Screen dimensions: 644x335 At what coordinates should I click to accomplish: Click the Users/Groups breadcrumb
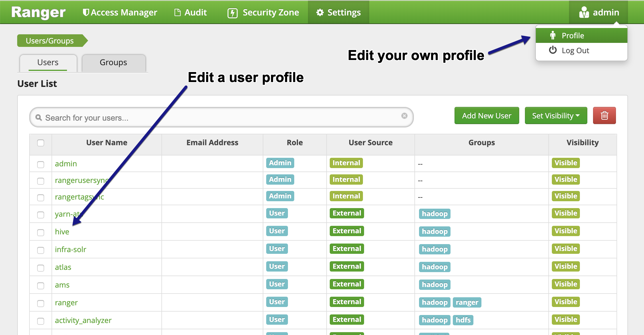[50, 41]
